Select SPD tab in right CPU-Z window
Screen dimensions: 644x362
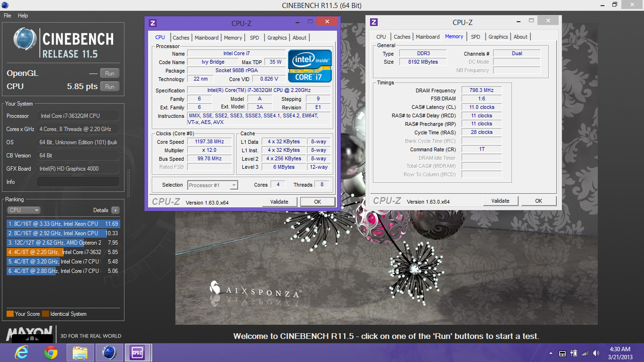point(476,37)
